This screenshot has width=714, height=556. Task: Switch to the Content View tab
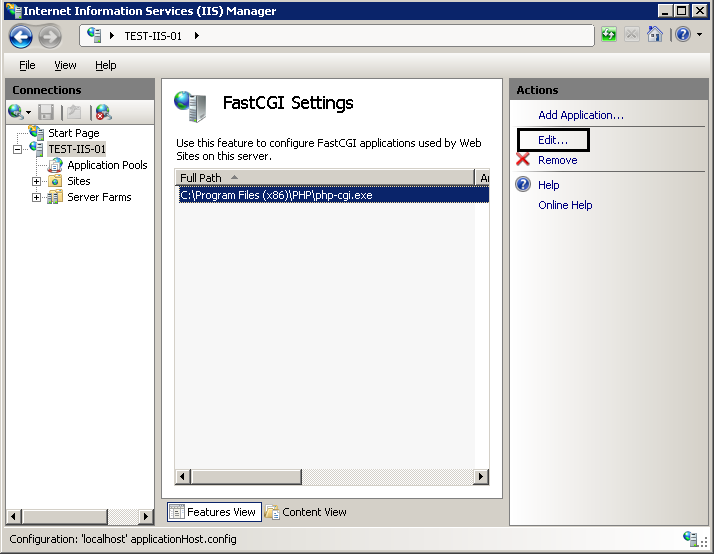point(306,512)
